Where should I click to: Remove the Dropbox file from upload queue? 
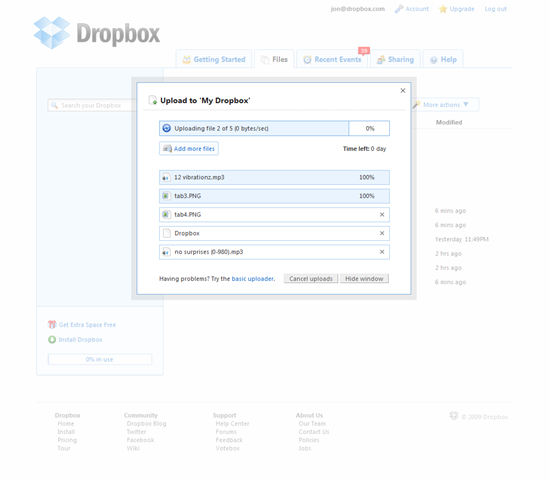tap(382, 233)
